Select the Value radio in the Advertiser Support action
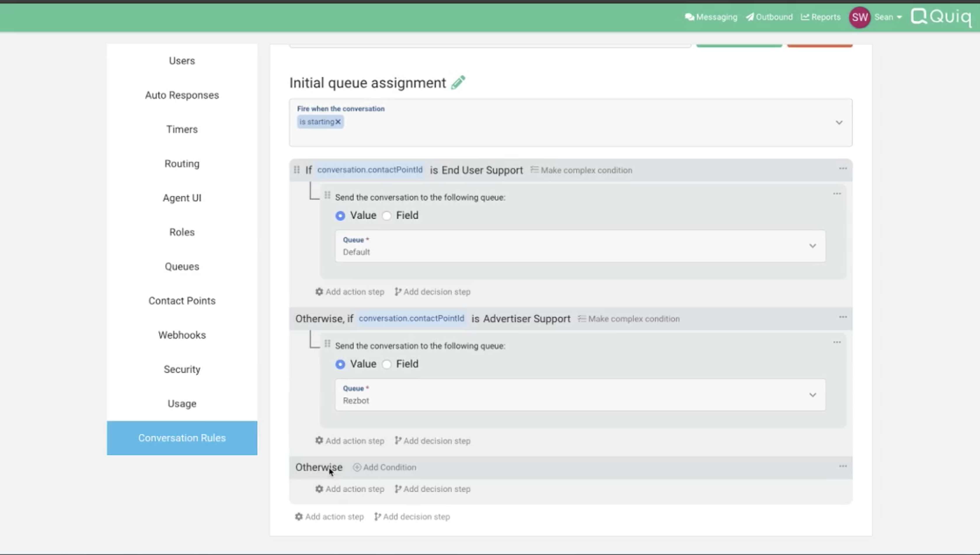Screen dimensions: 980x555 340,364
